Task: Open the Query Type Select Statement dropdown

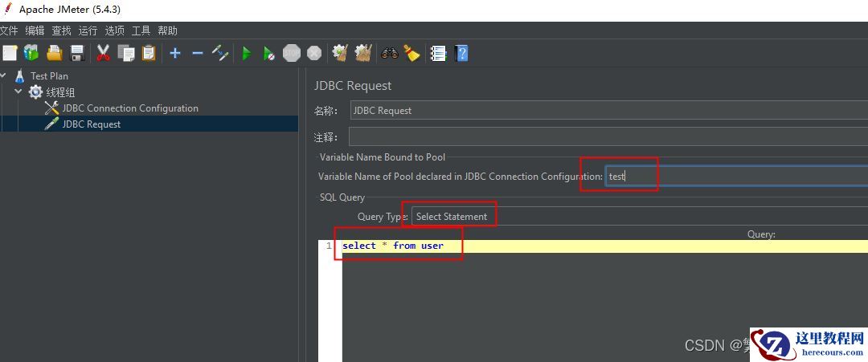Action: tap(640, 217)
